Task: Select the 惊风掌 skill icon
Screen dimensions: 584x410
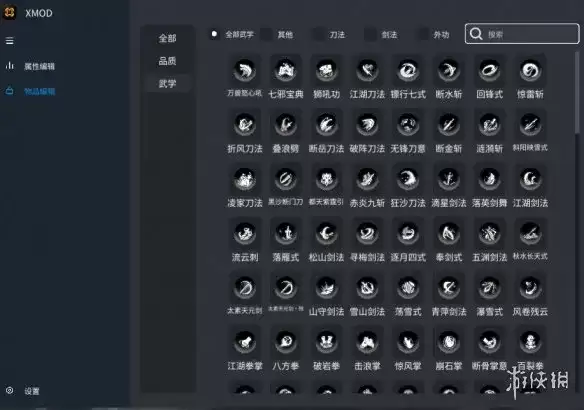Action: pos(408,342)
